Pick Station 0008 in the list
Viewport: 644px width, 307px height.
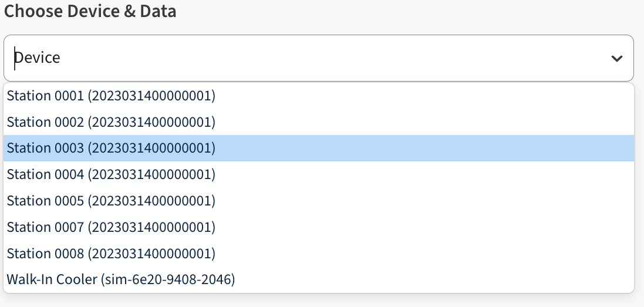(111, 253)
